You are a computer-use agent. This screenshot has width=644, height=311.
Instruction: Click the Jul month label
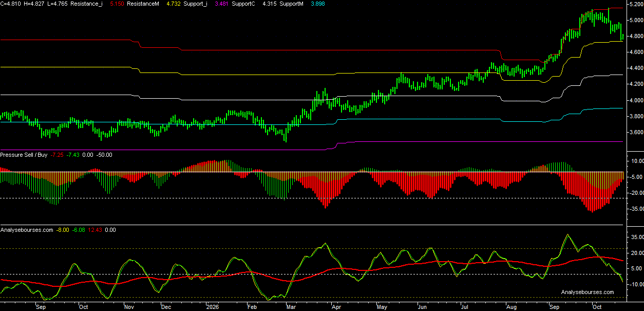coord(465,307)
